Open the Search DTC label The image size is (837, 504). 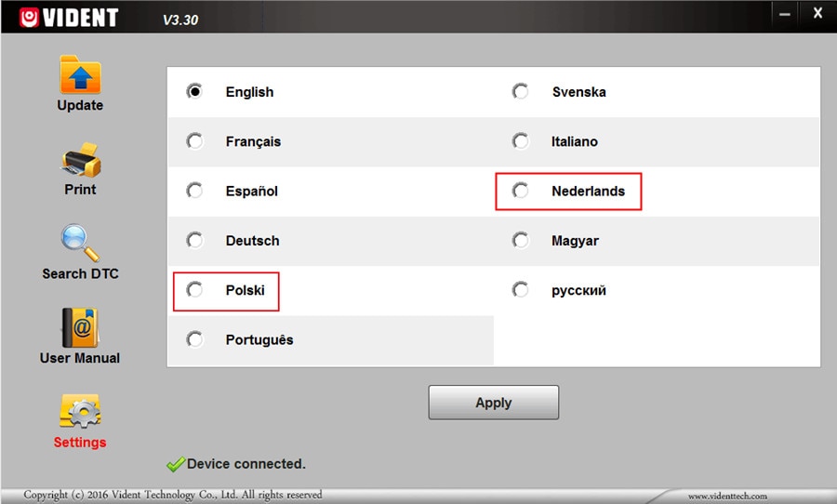[80, 274]
